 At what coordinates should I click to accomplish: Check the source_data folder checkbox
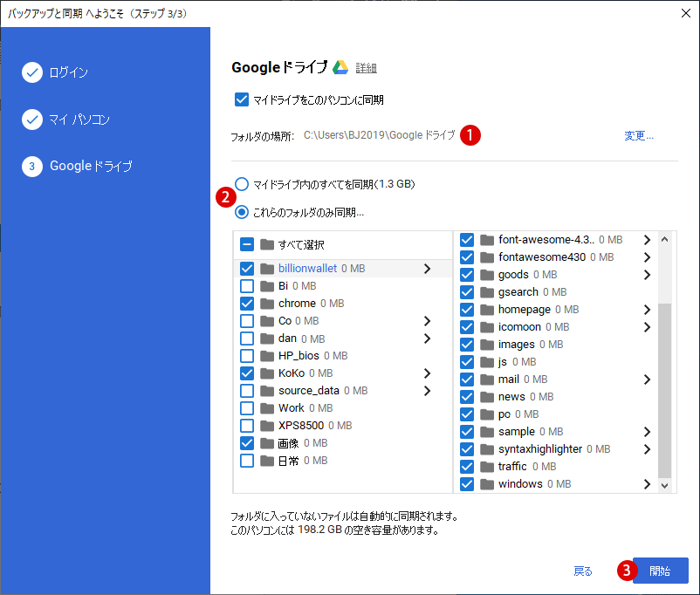pyautogui.click(x=247, y=391)
